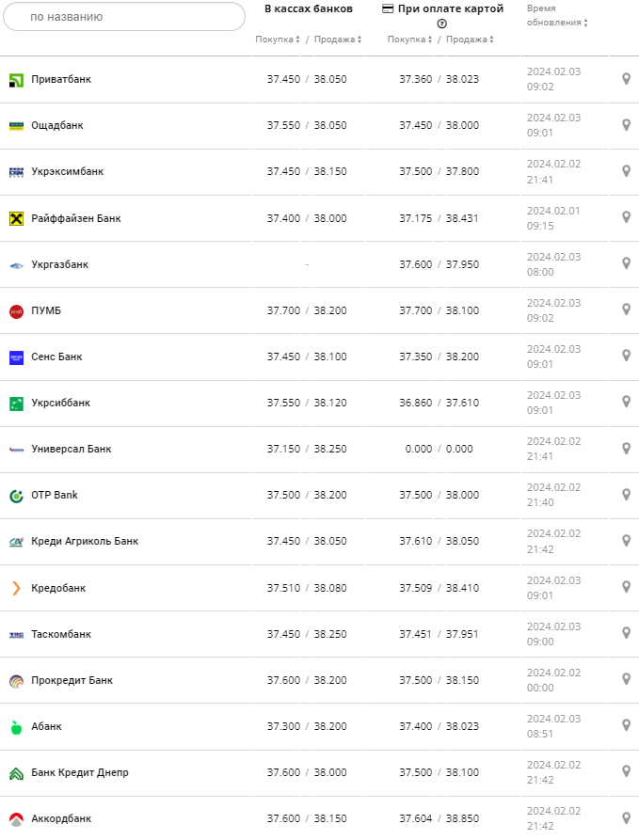
Task: Click the Ощадбанк logo icon
Action: 16,125
